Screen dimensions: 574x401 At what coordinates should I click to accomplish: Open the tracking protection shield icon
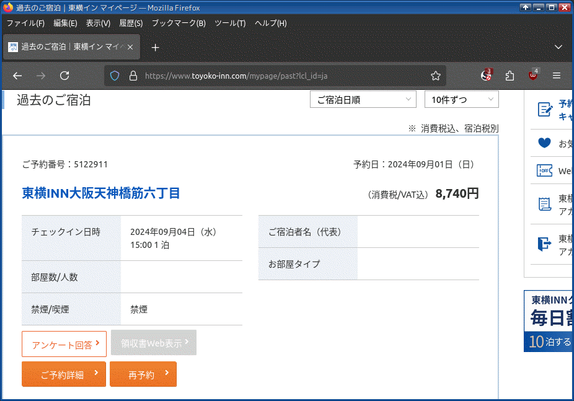(115, 76)
